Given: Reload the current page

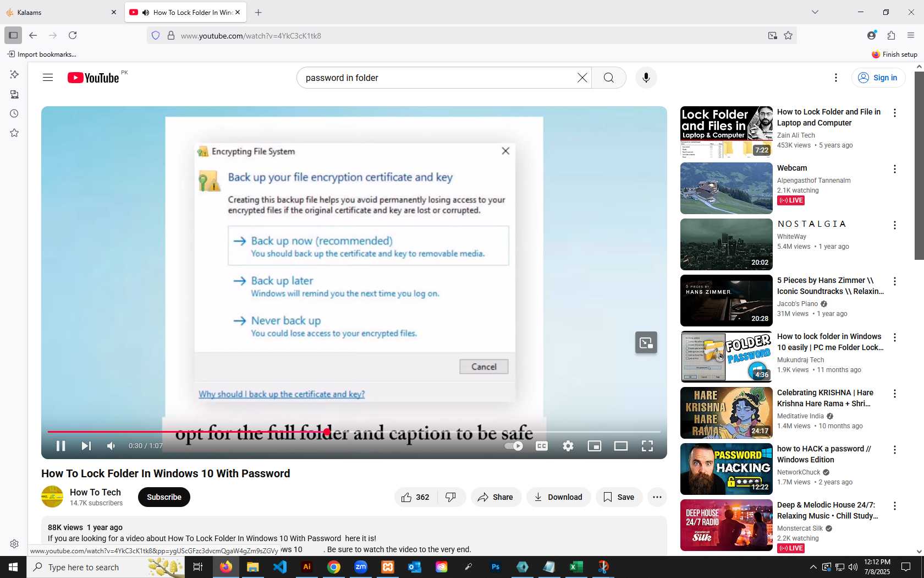Looking at the screenshot, I should pos(73,35).
